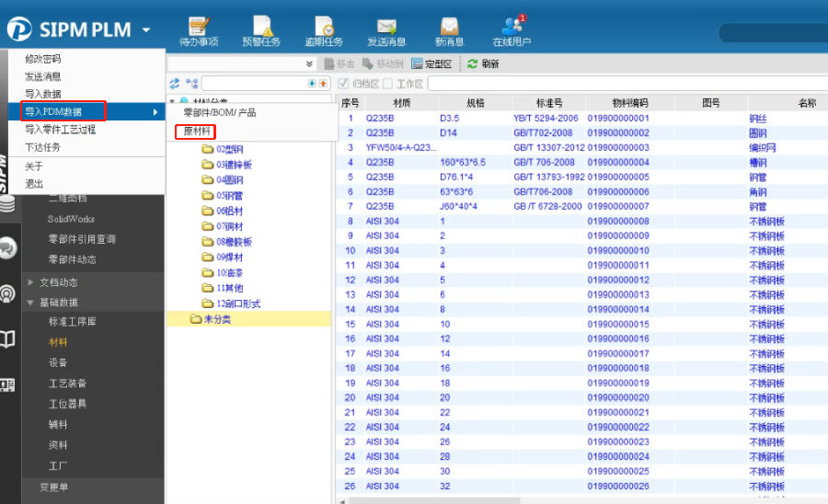Select the 05钢管 folder in tree
Image resolution: width=828 pixels, height=504 pixels.
pyautogui.click(x=229, y=196)
